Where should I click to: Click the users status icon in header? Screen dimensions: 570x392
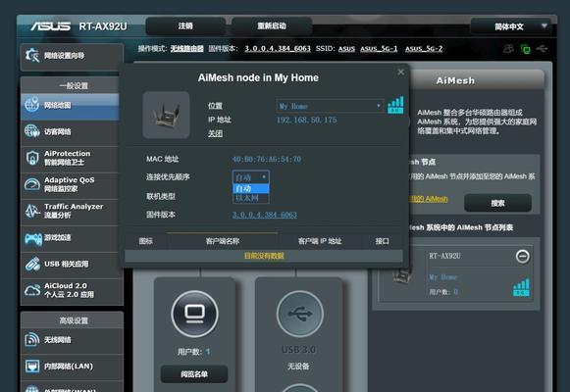508,48
